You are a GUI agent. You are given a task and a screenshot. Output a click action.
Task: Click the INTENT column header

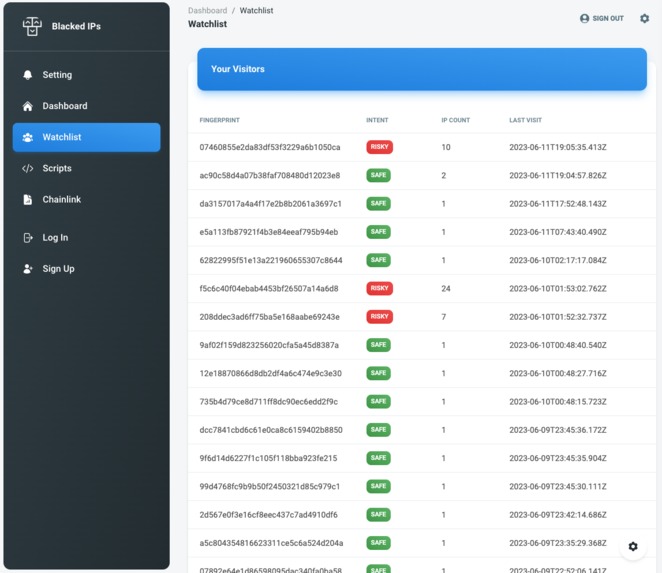point(377,120)
